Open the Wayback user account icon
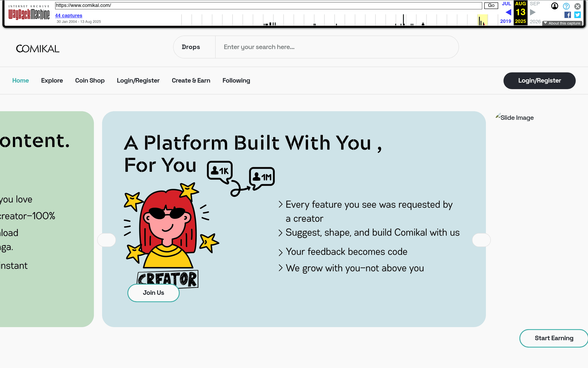588x368 pixels. (555, 6)
